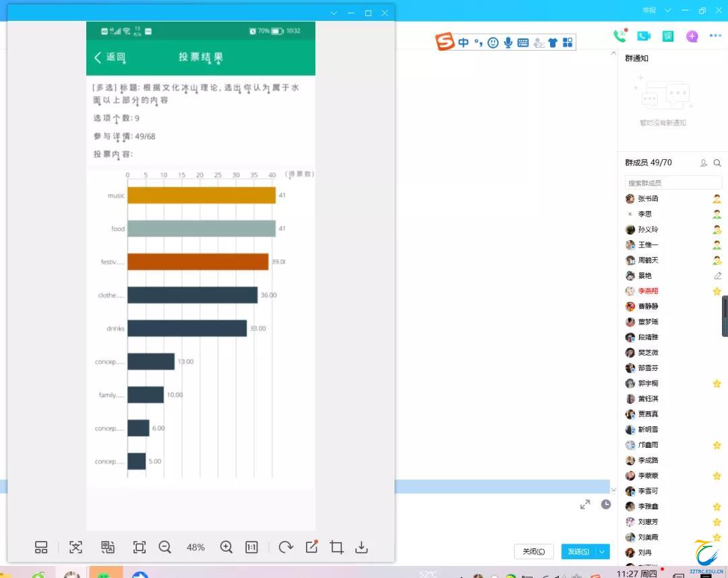Toggle Sogou Chinese/English input mode
Image resolution: width=728 pixels, height=578 pixels.
(x=464, y=42)
